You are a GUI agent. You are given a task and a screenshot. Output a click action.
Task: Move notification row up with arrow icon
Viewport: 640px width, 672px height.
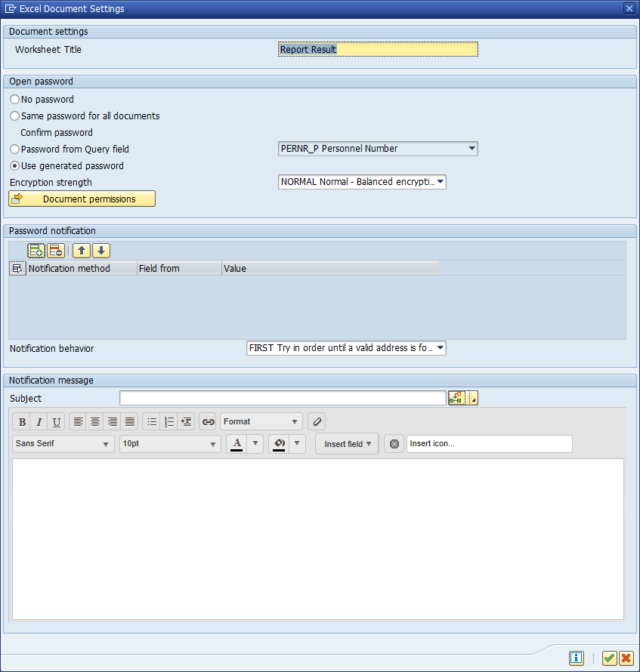[81, 250]
